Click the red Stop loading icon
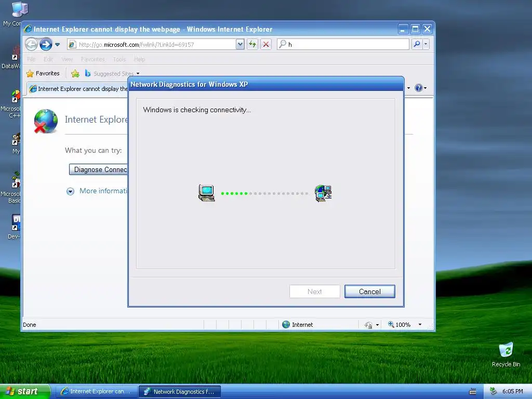This screenshot has height=399, width=532. click(x=266, y=44)
